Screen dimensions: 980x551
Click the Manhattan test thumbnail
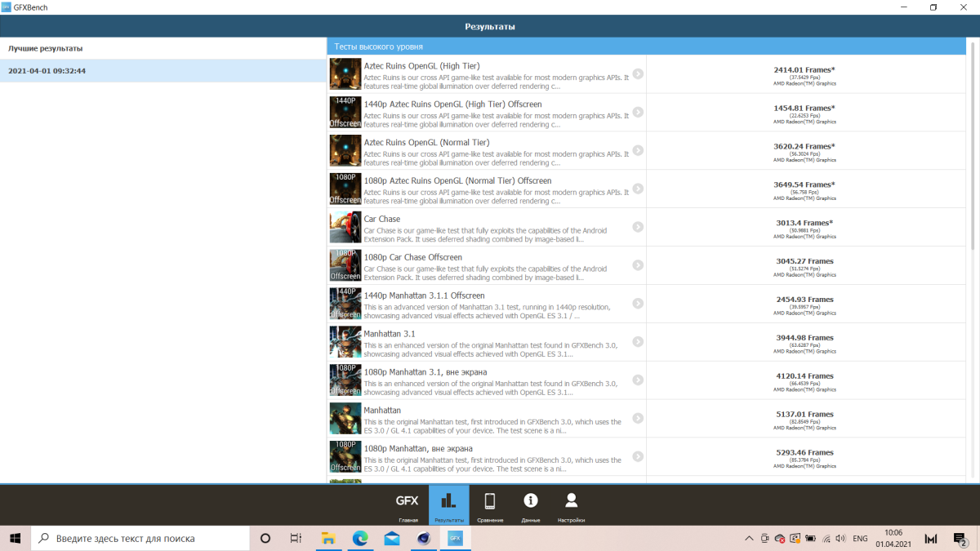pyautogui.click(x=345, y=419)
